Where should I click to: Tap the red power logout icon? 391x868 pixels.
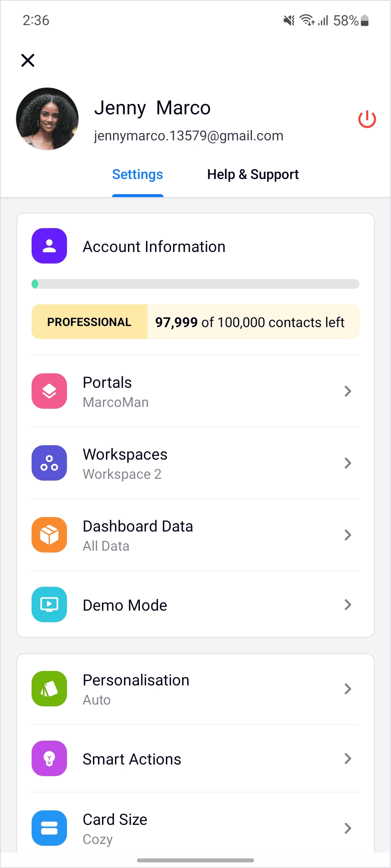pos(367,119)
